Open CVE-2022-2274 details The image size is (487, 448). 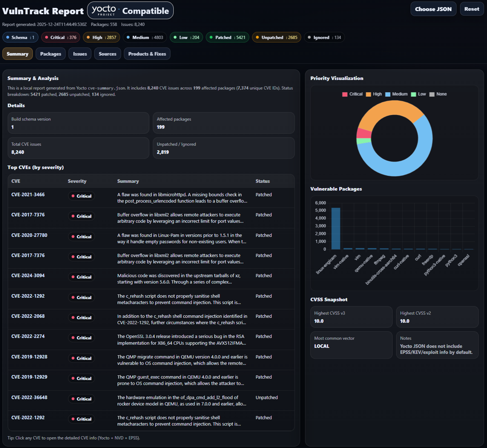click(x=28, y=336)
